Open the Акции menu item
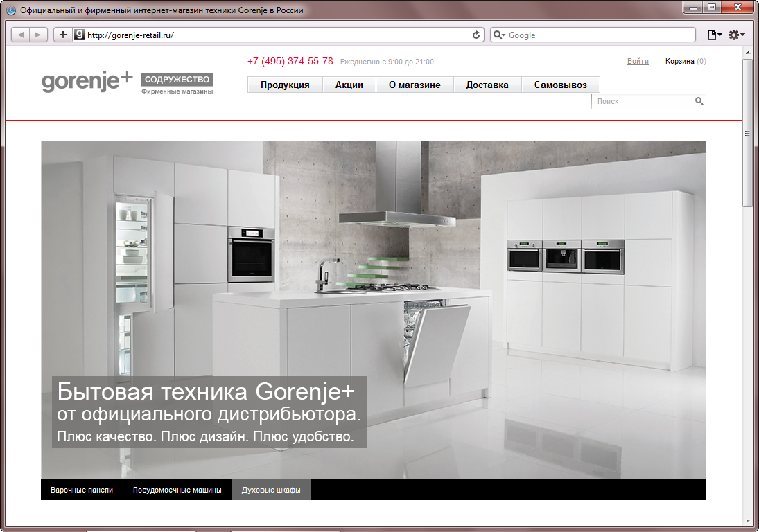This screenshot has width=759, height=532. pyautogui.click(x=349, y=85)
